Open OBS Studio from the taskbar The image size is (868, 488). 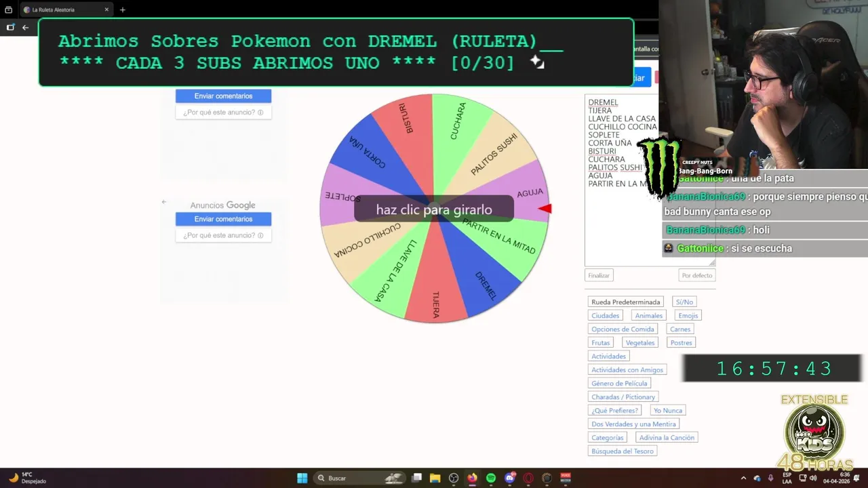(x=454, y=478)
